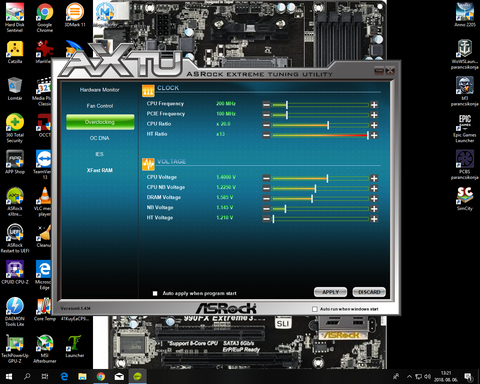Image resolution: width=480 pixels, height=384 pixels.
Task: Click the DISCARD button
Action: tap(369, 292)
